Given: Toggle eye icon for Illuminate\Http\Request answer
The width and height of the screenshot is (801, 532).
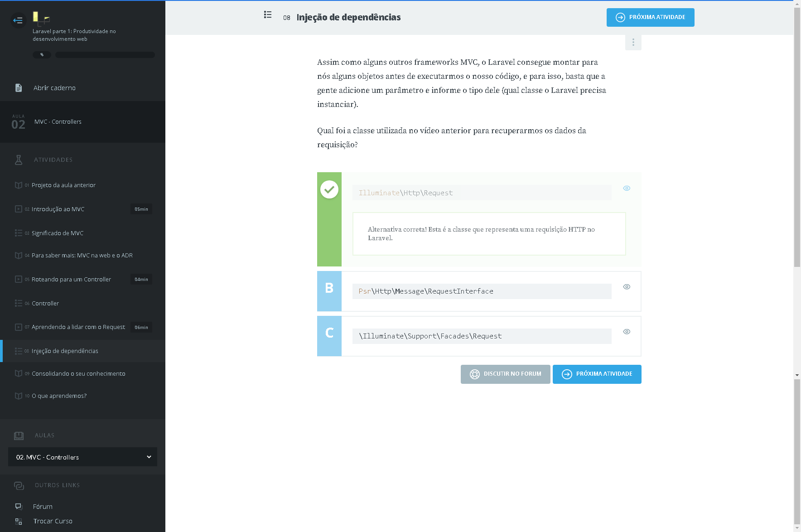Looking at the screenshot, I should tap(627, 189).
